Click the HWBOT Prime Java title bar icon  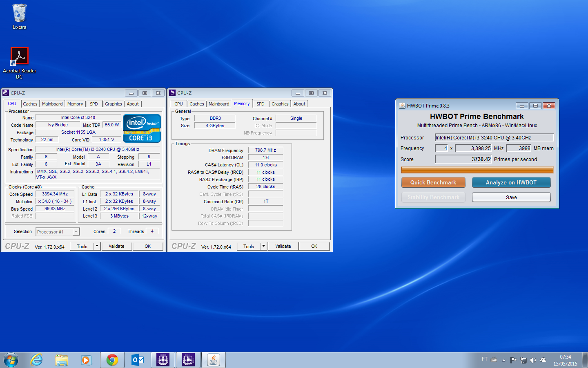402,105
